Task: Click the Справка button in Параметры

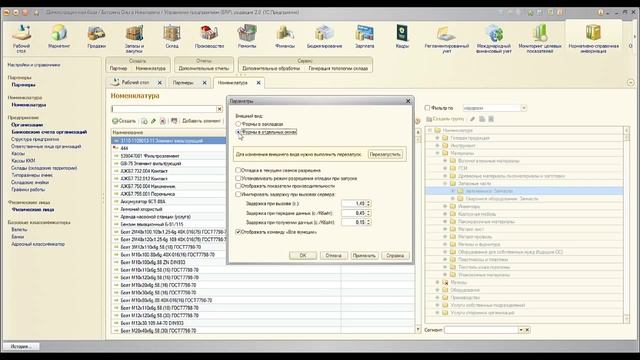Action: click(395, 256)
